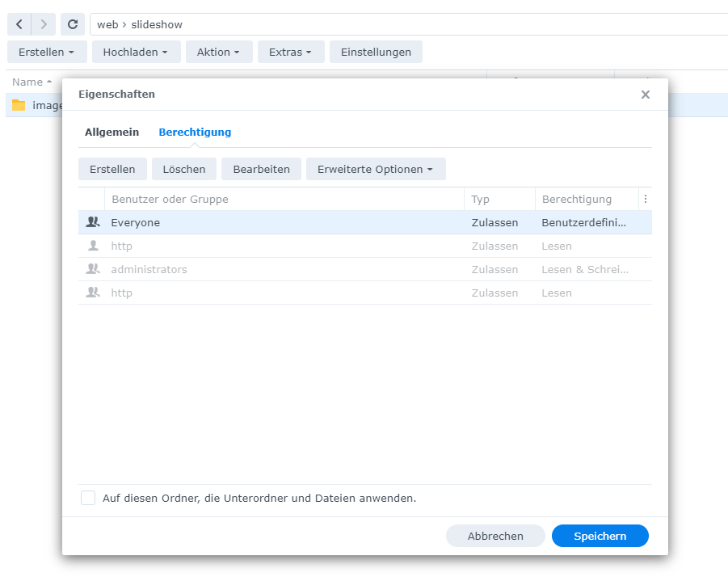Viewport: 728px width, 577px height.
Task: Click the refresh folder icon
Action: pyautogui.click(x=73, y=24)
